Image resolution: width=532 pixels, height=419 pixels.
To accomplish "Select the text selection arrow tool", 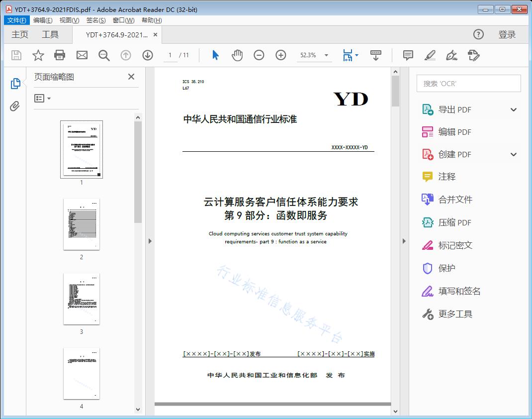I will 215,55.
